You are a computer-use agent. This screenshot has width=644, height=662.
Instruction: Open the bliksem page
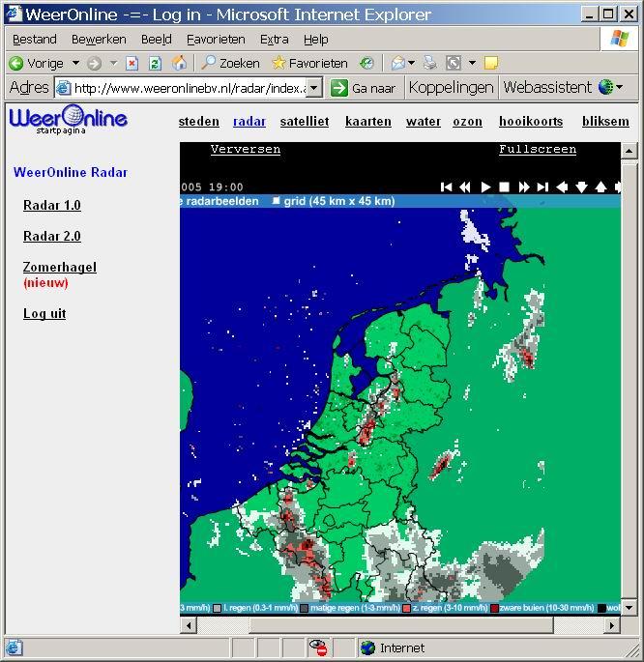605,122
